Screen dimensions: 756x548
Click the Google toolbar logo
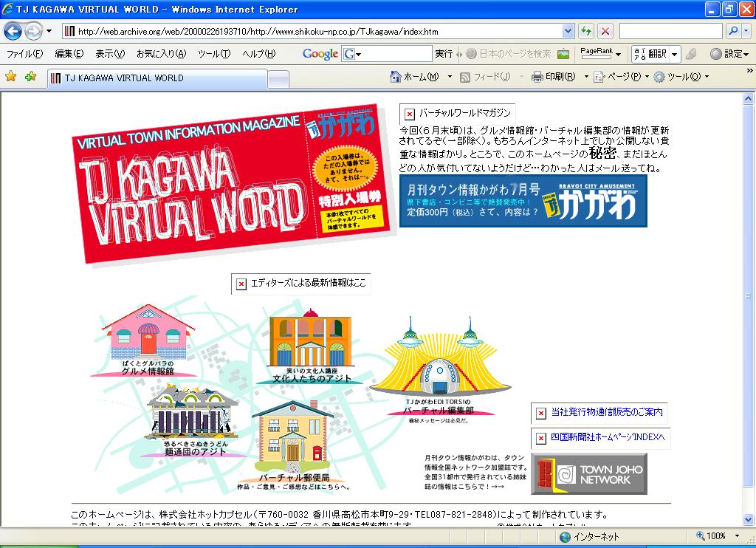tap(320, 54)
